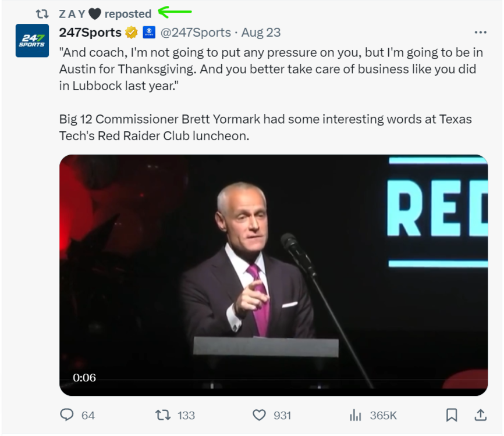504x436 pixels.
Task: Open the "Z A Y reposted" link
Action: [105, 14]
